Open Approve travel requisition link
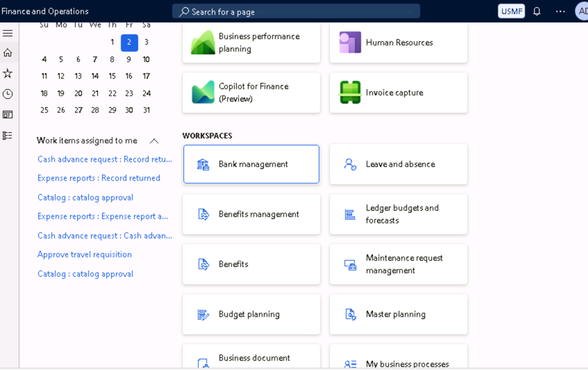Screen dimensions: 588x370 84,254
